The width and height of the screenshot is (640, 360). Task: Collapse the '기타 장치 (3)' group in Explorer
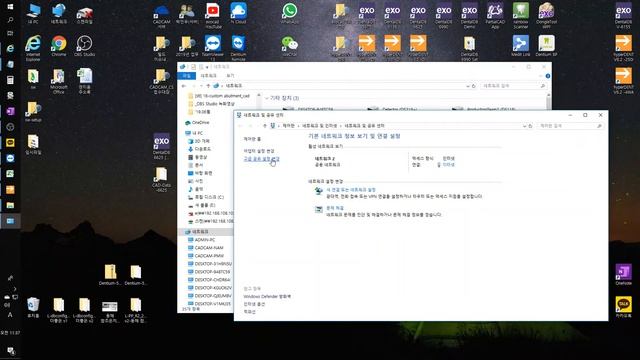click(267, 98)
